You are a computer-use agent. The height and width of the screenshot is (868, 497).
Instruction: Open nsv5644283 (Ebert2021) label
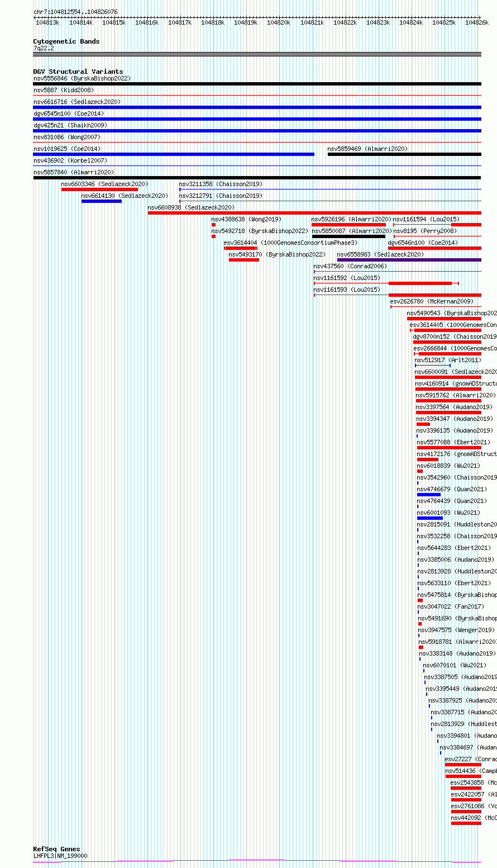tap(454, 548)
